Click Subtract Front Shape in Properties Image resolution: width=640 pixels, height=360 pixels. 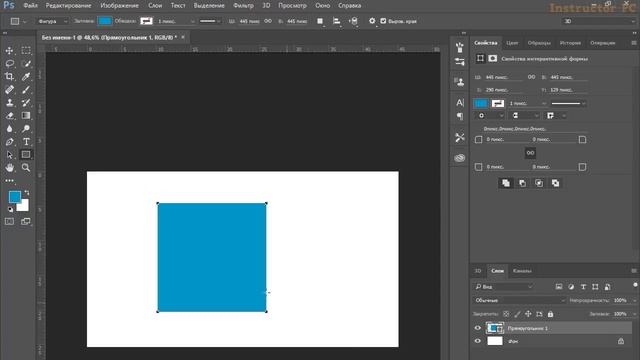click(x=522, y=183)
